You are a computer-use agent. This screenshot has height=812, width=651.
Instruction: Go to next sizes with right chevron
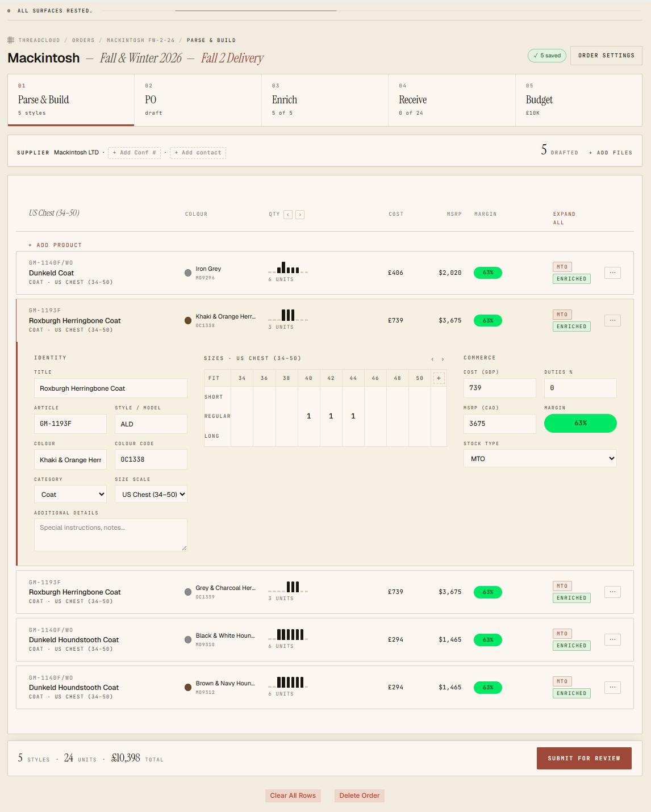point(443,359)
